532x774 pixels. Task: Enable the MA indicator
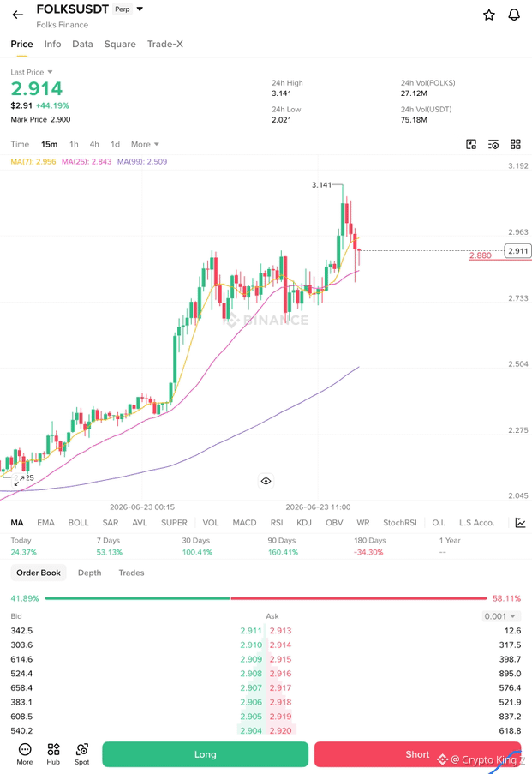[x=17, y=523]
